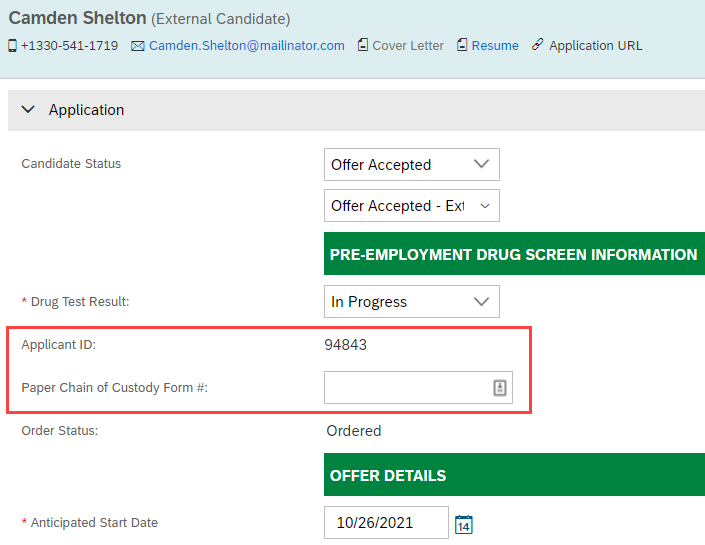Click the Pre-Employment Drug Screen Information header

(x=514, y=254)
